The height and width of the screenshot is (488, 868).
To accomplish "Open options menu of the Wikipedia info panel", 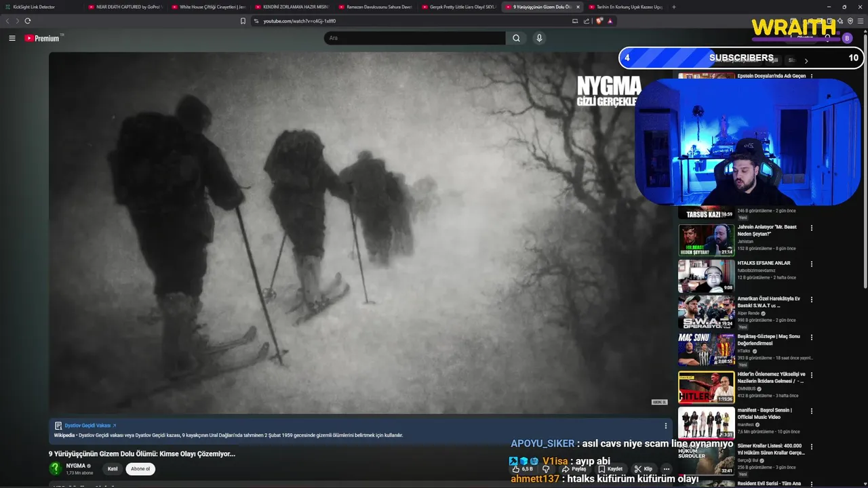I will click(665, 426).
